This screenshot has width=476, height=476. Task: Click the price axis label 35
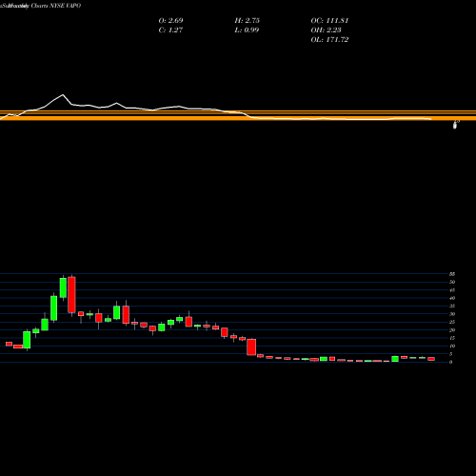coord(452,306)
